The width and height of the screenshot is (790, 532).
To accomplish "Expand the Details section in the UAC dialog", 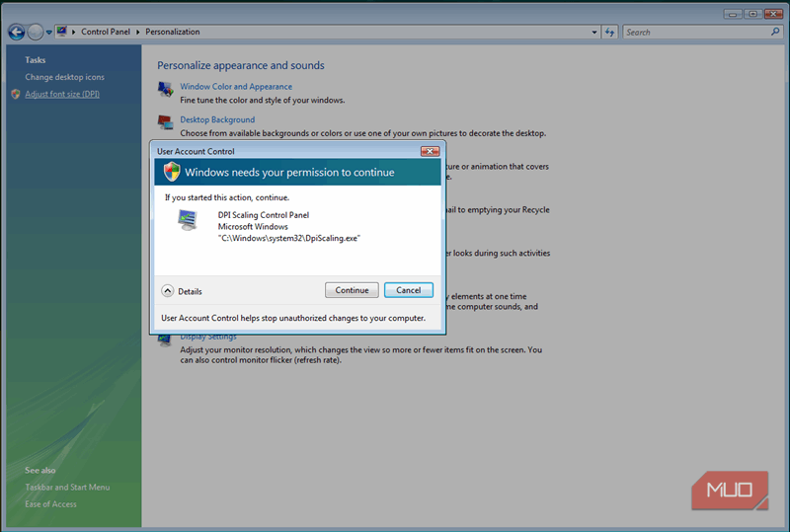I will click(168, 291).
